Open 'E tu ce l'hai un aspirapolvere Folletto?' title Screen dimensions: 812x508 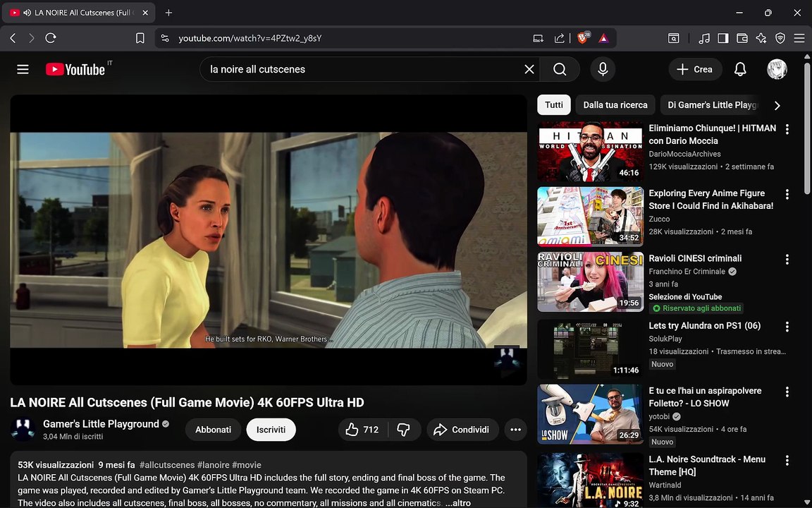point(705,397)
